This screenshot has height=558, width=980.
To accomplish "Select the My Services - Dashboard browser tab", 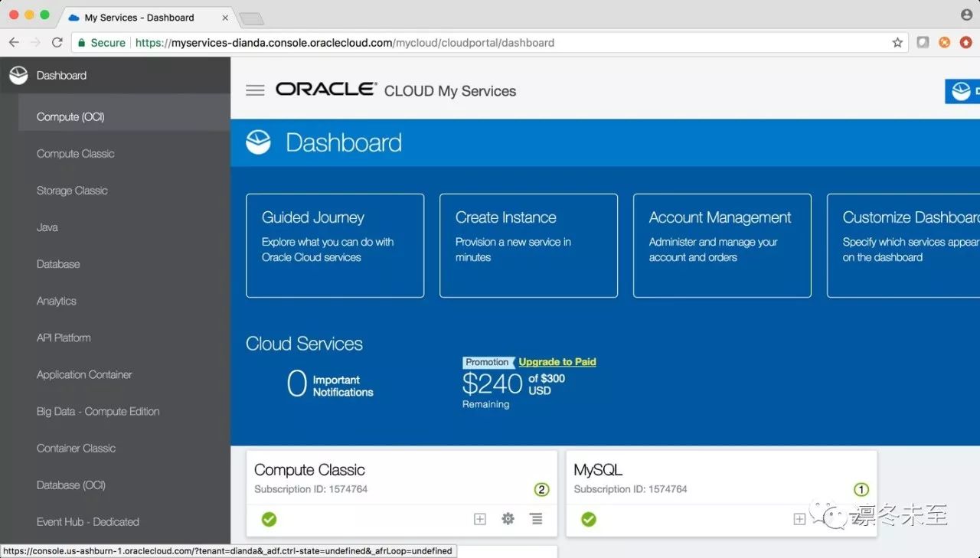I will [147, 18].
